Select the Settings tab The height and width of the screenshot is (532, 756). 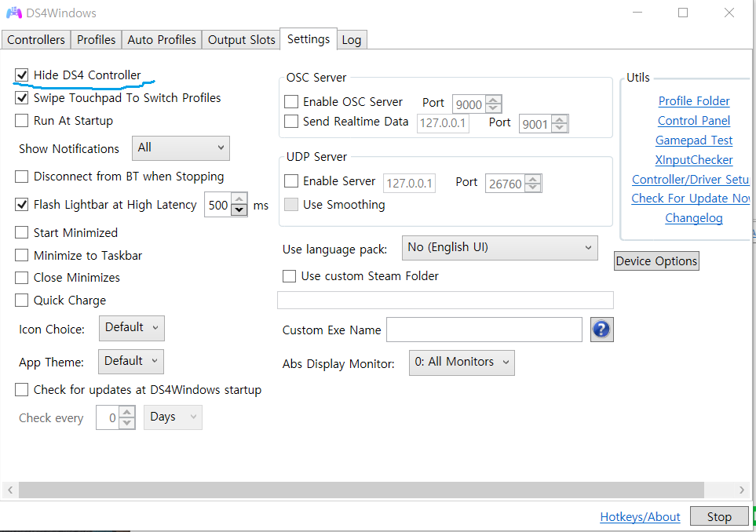point(309,38)
